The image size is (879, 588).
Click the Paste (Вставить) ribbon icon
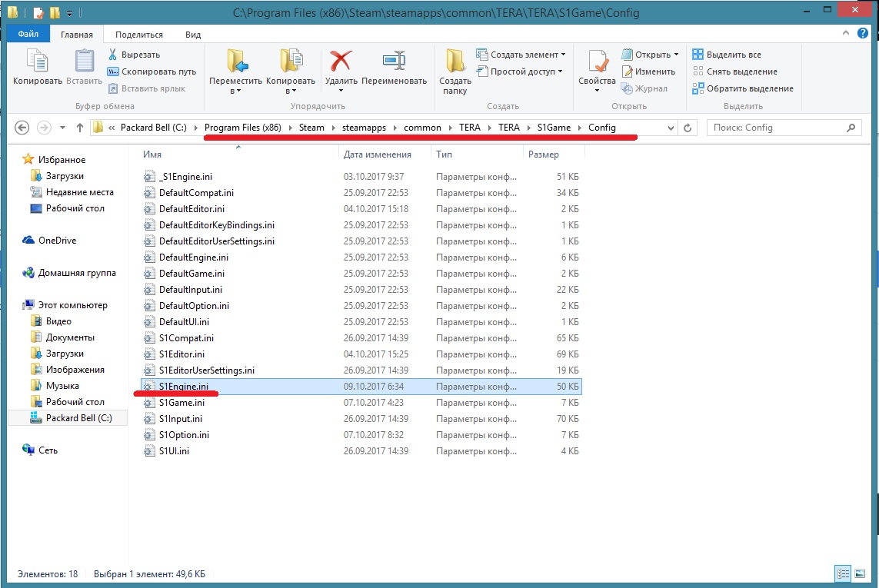pos(84,61)
